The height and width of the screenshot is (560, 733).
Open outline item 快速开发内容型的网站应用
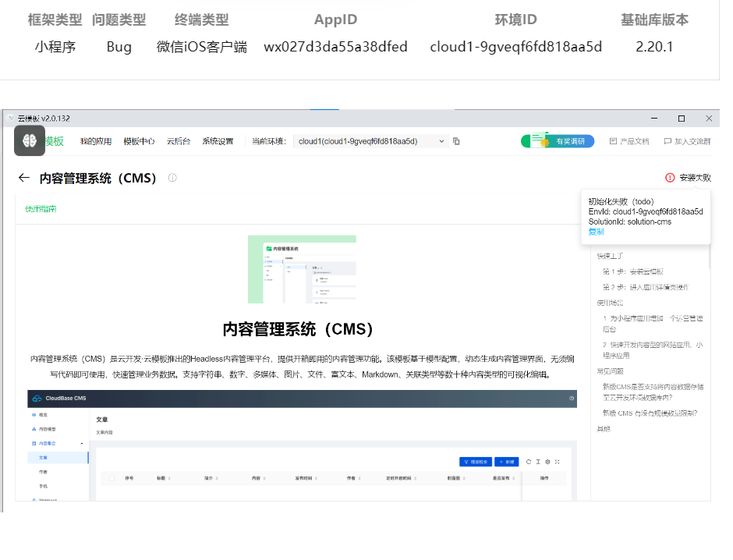click(x=653, y=350)
